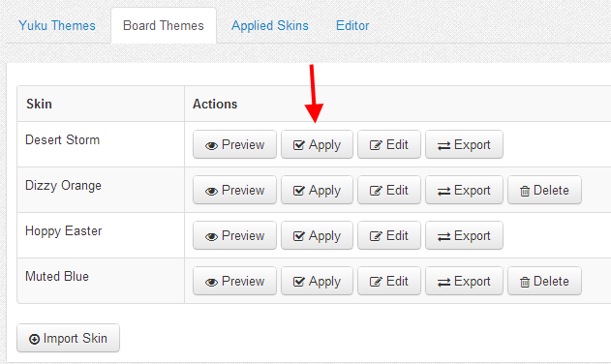Export the Desert Storm skin

point(464,144)
